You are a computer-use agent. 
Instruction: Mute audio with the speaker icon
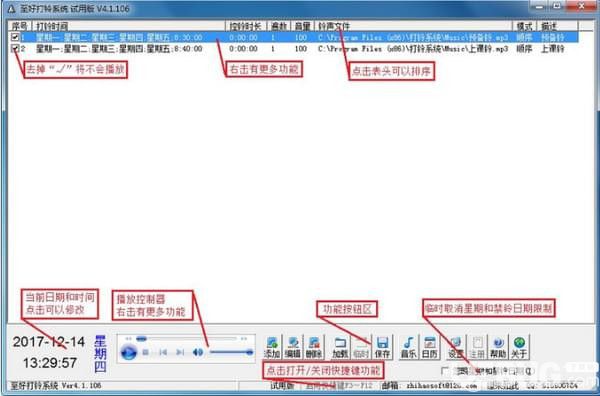pos(198,352)
